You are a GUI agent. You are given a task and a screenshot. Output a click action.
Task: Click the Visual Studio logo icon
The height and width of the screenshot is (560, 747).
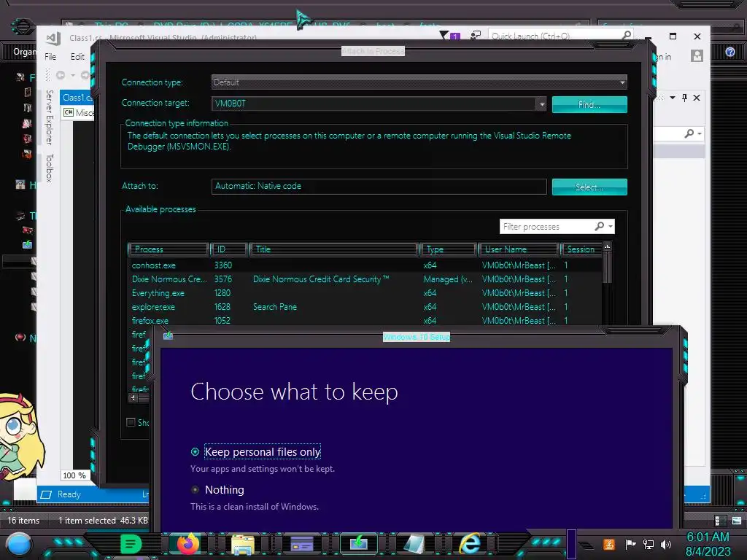(x=53, y=38)
